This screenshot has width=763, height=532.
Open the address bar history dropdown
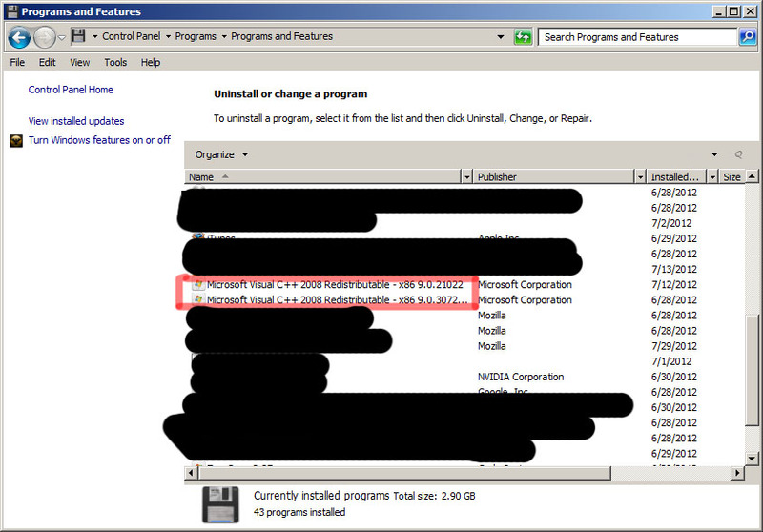(502, 37)
